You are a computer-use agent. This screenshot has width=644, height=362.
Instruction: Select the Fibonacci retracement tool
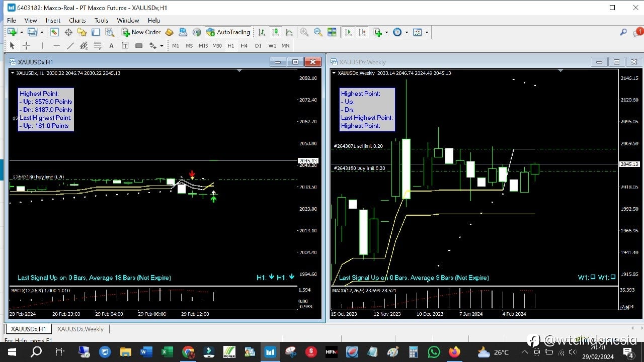(x=98, y=46)
